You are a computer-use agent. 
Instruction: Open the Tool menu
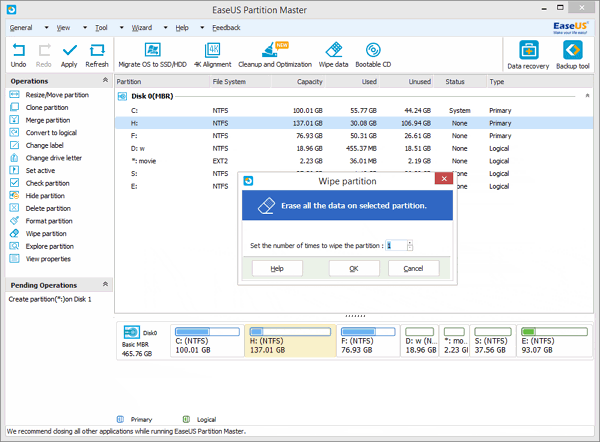101,28
